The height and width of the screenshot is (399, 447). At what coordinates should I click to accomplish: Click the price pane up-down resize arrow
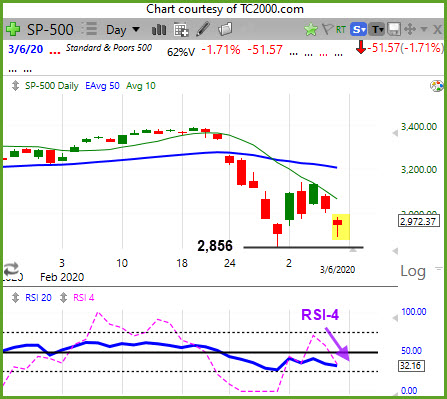(15, 86)
